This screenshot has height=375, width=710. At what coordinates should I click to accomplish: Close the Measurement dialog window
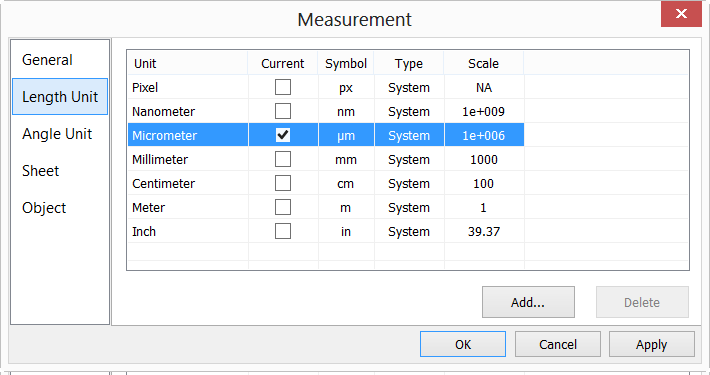click(681, 14)
